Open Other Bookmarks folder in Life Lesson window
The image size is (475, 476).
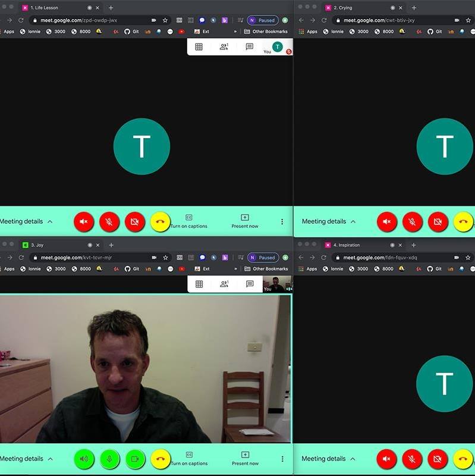tap(266, 32)
